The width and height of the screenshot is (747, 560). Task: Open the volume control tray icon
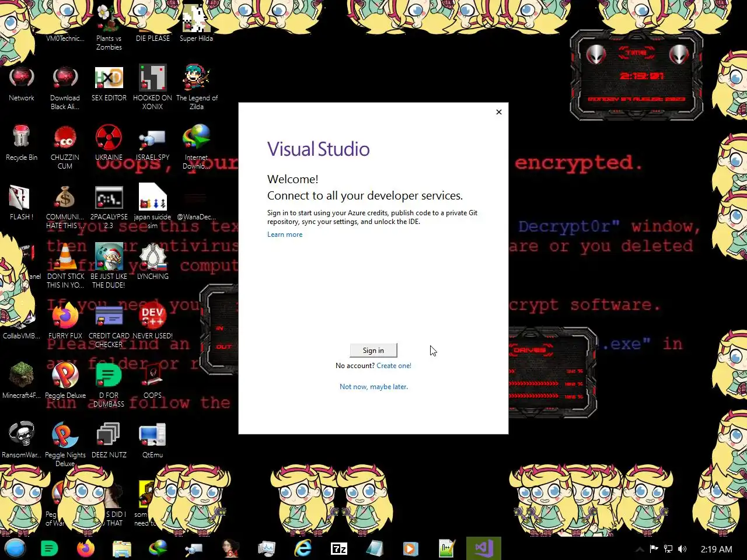(682, 549)
